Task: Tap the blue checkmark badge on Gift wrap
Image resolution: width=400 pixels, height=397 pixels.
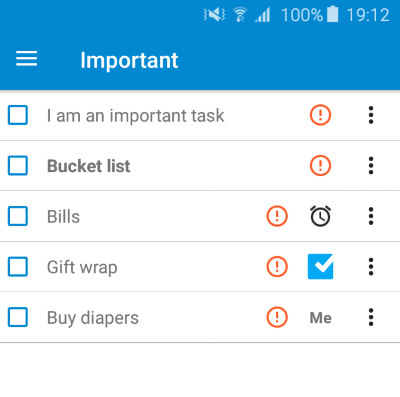Action: point(320,266)
